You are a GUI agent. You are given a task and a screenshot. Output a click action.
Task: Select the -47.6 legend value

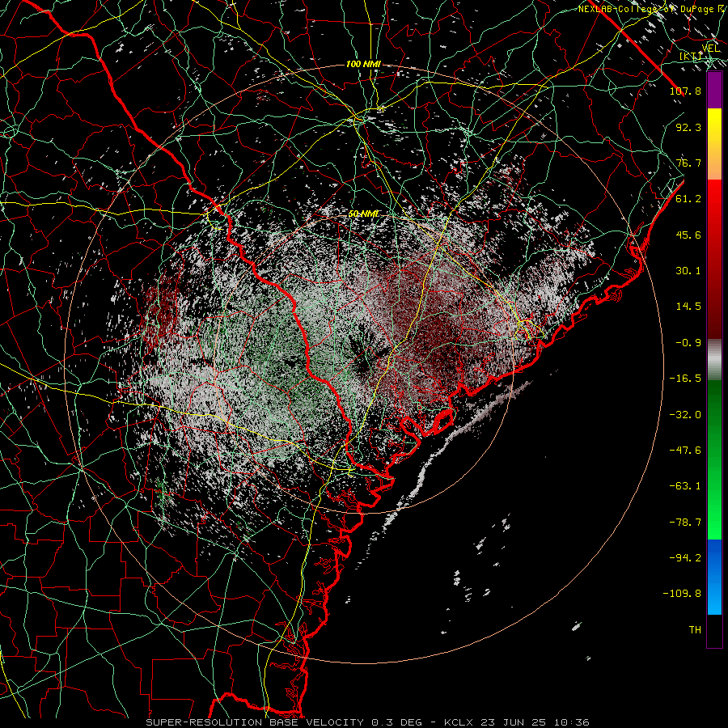(685, 451)
